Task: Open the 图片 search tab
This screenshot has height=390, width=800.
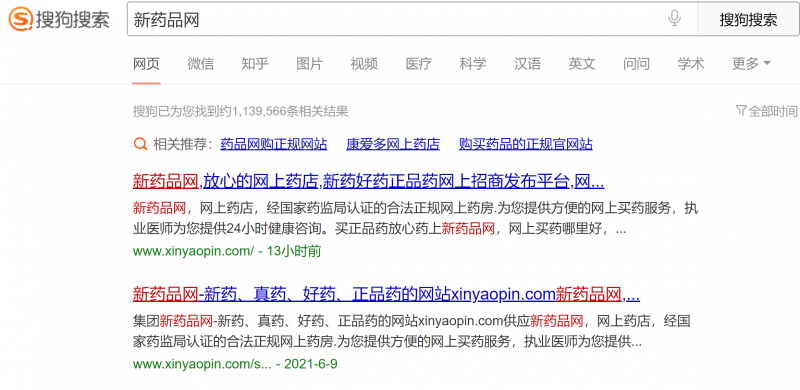Action: pos(310,64)
